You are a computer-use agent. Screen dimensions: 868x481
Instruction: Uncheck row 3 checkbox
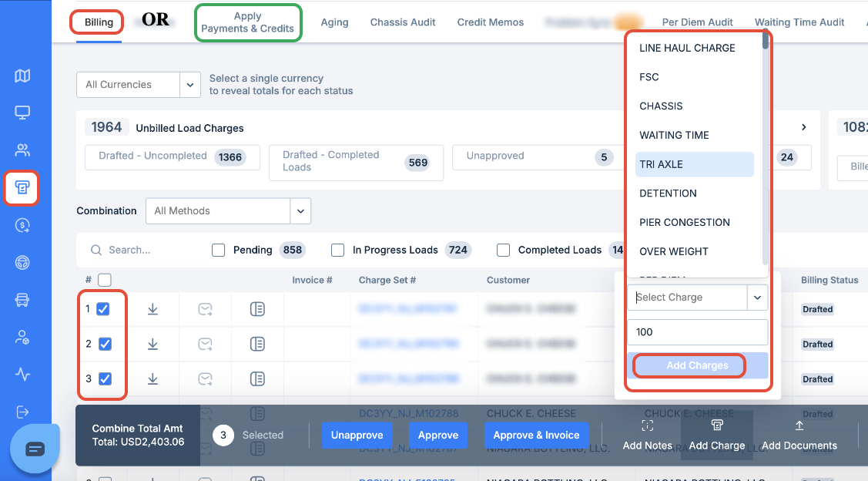[x=105, y=379]
